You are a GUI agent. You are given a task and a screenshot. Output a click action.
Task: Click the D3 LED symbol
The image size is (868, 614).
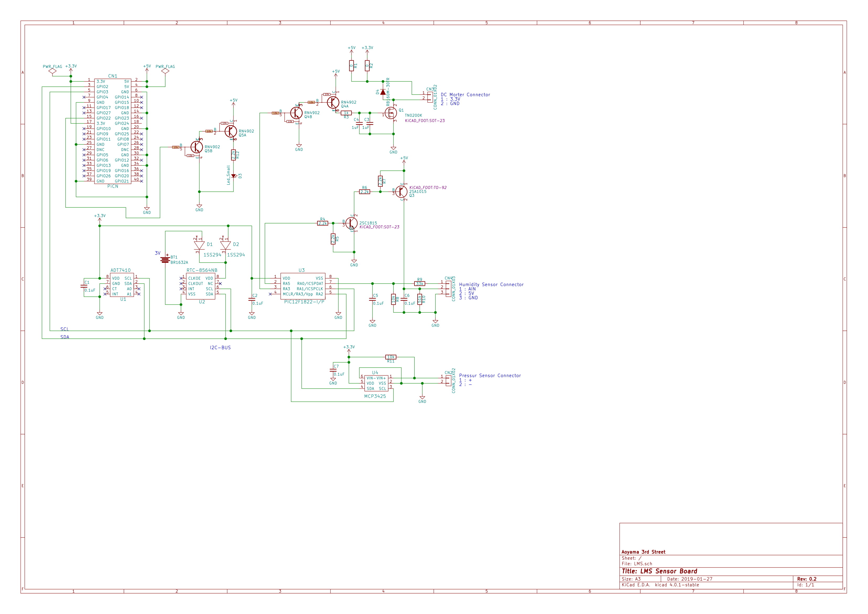[x=233, y=176]
